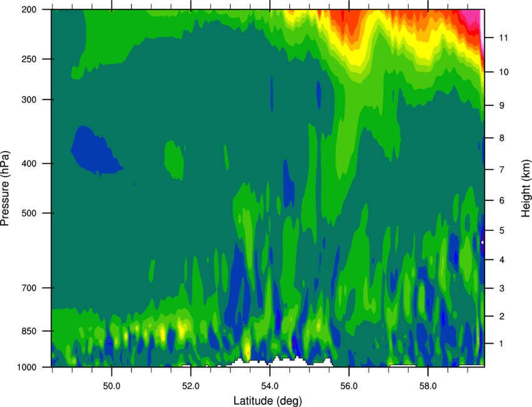Click the 850 pressure tick label
This screenshot has height=407, width=532.
click(29, 331)
